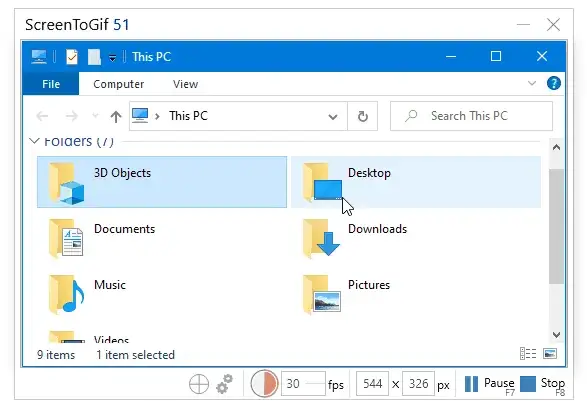Select the Music folder
This screenshot has height=401, width=587.
pos(162,294)
